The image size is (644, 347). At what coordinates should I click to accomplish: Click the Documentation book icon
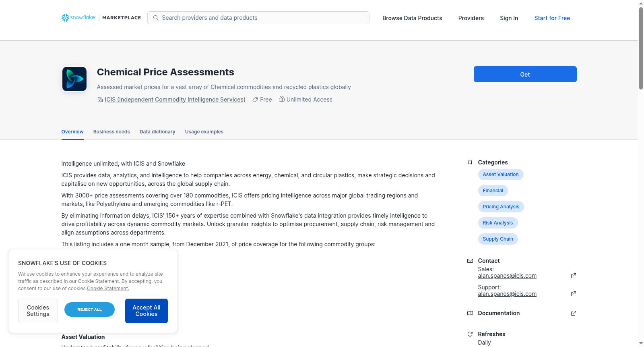click(x=470, y=313)
